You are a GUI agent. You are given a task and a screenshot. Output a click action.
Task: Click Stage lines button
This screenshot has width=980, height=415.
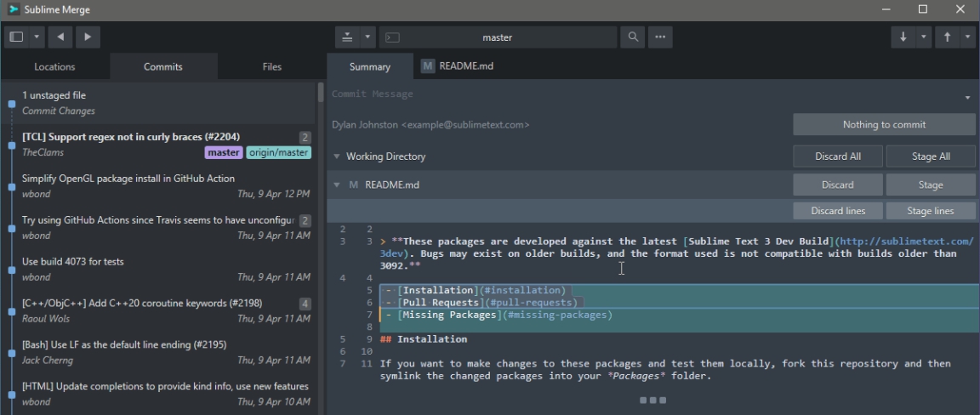931,211
